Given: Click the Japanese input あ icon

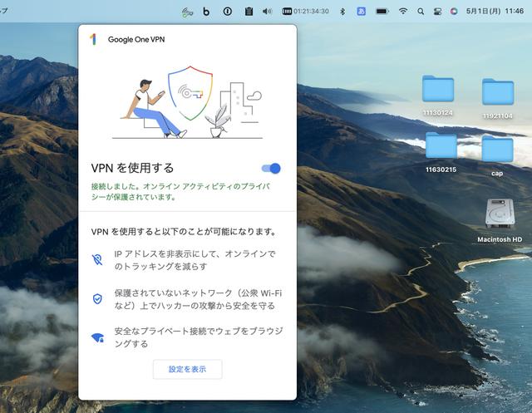Looking at the screenshot, I should coord(361,12).
